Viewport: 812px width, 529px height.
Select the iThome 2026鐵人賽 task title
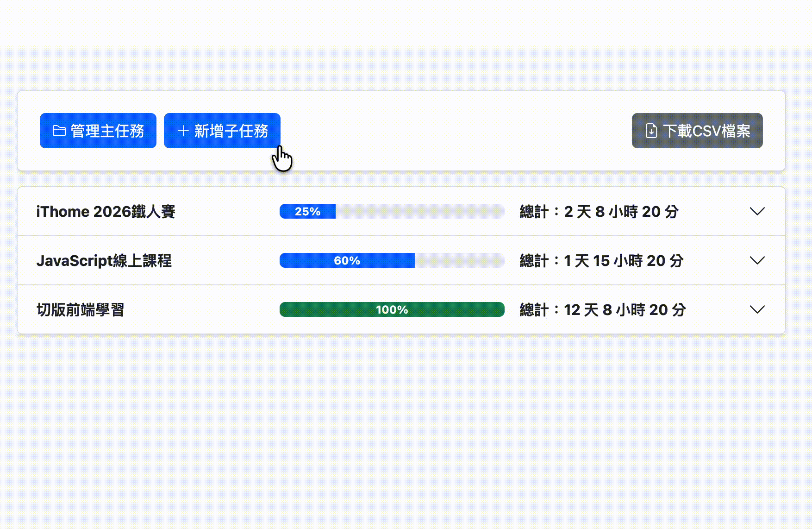(106, 212)
